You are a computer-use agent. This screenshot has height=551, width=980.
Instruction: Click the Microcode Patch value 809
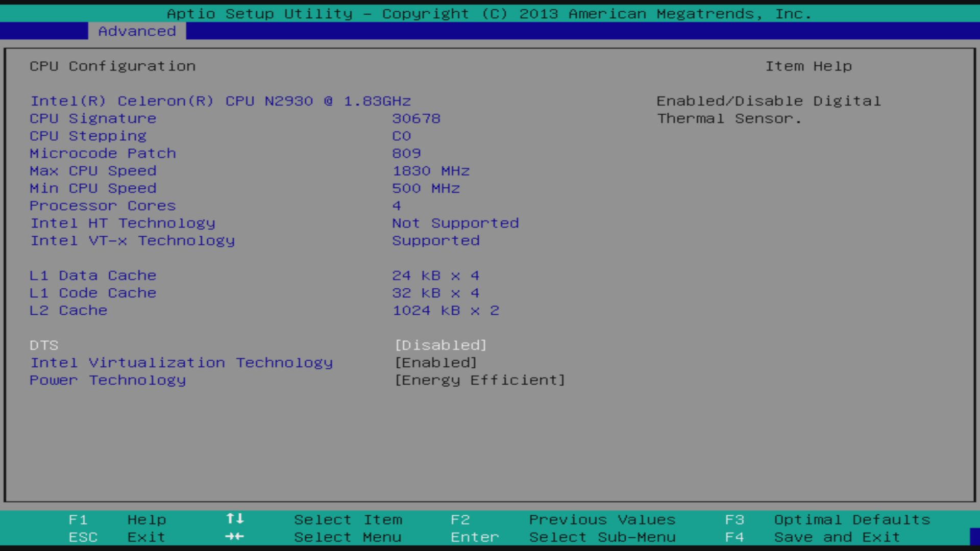[406, 154]
